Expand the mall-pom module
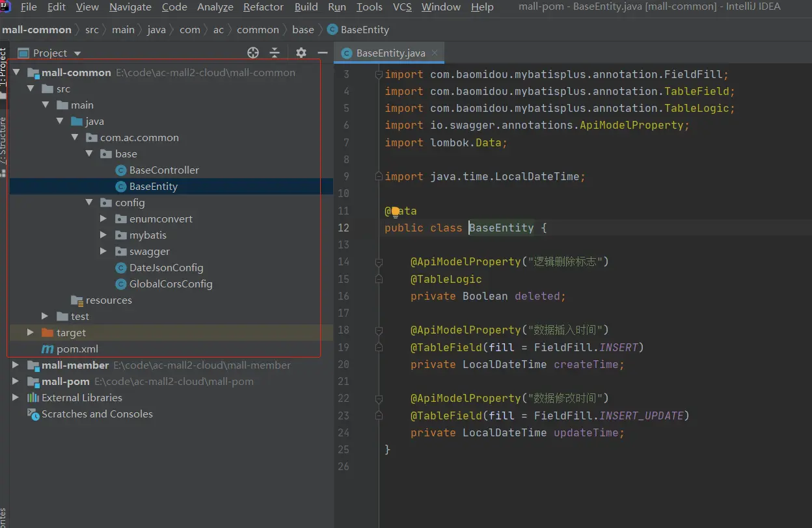812x528 pixels. (x=16, y=382)
